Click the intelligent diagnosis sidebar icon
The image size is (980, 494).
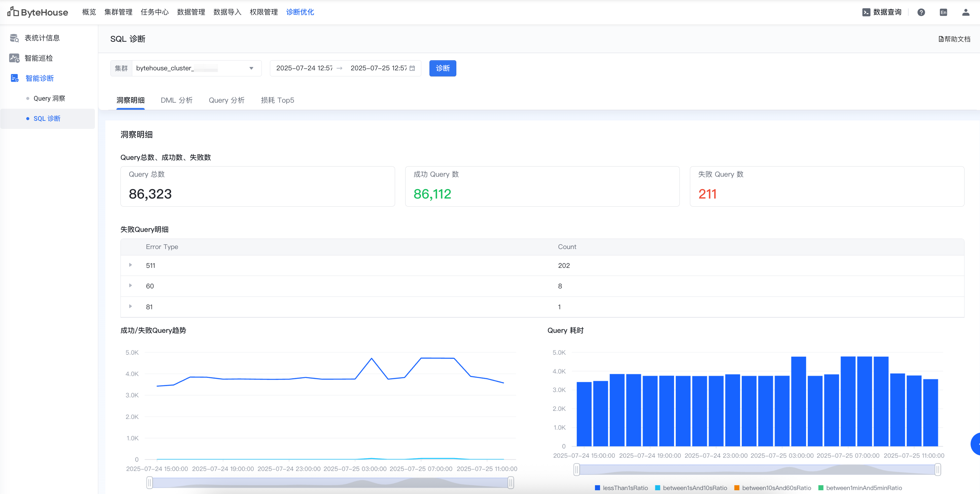pyautogui.click(x=14, y=78)
